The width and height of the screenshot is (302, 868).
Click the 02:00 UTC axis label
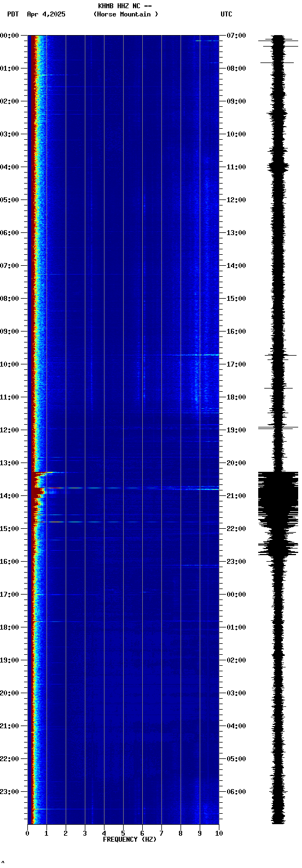coord(236,660)
